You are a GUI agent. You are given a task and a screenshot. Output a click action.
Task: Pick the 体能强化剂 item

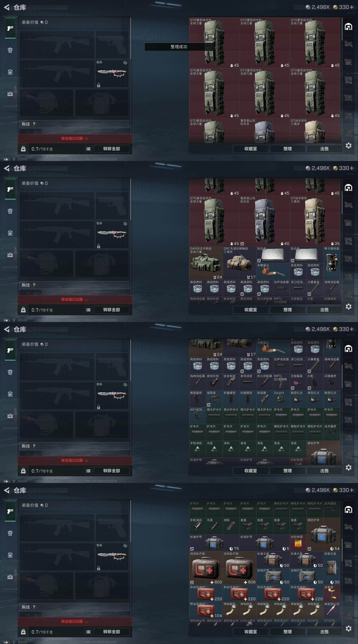332,610
